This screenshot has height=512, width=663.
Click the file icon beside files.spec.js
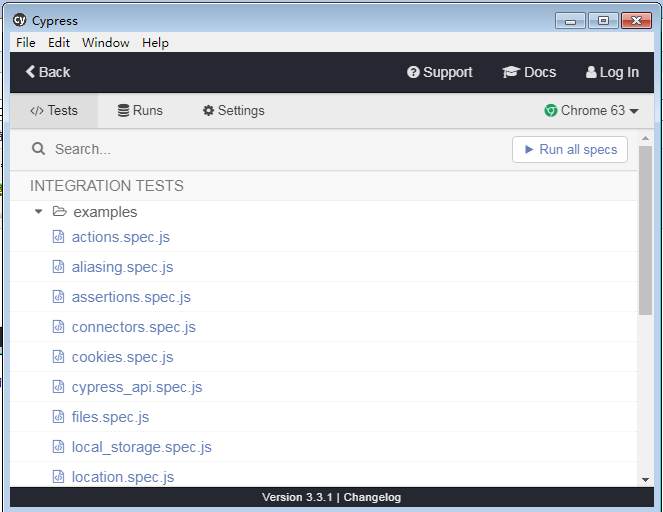[x=58, y=417]
